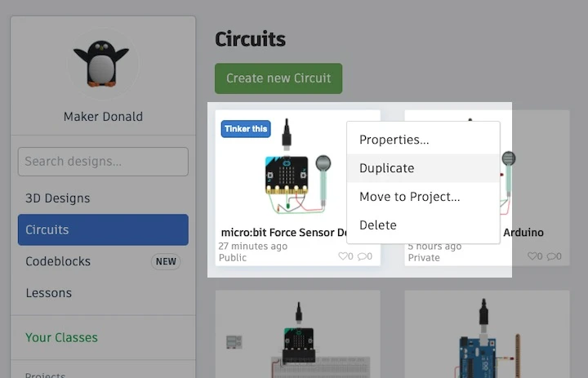Click the 27 minutes ago timestamp

pos(252,247)
